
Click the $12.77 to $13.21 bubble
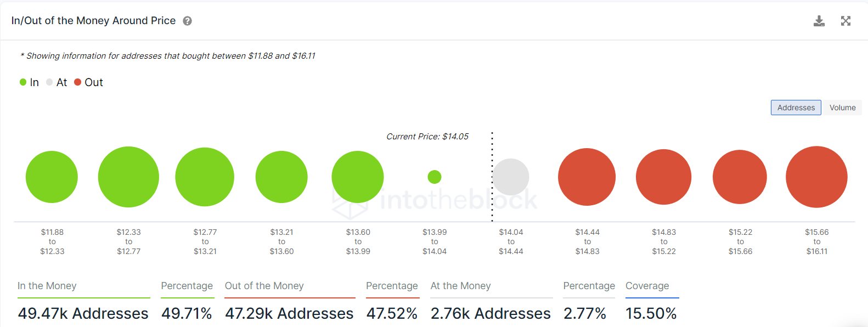click(205, 177)
